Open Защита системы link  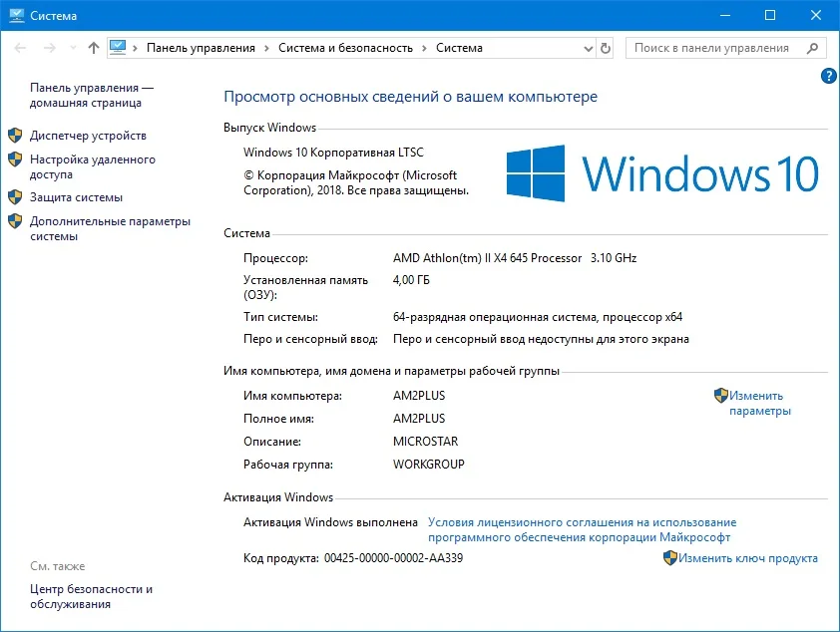(76, 197)
